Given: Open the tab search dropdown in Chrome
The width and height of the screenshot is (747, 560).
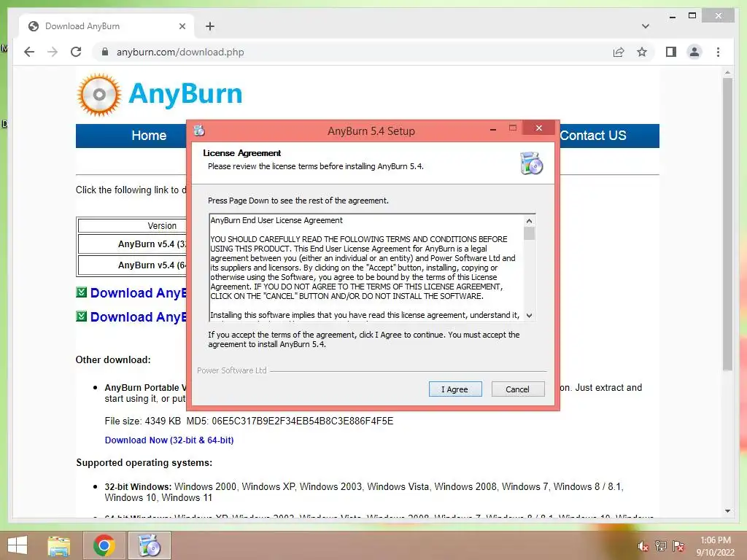Looking at the screenshot, I should 645,26.
